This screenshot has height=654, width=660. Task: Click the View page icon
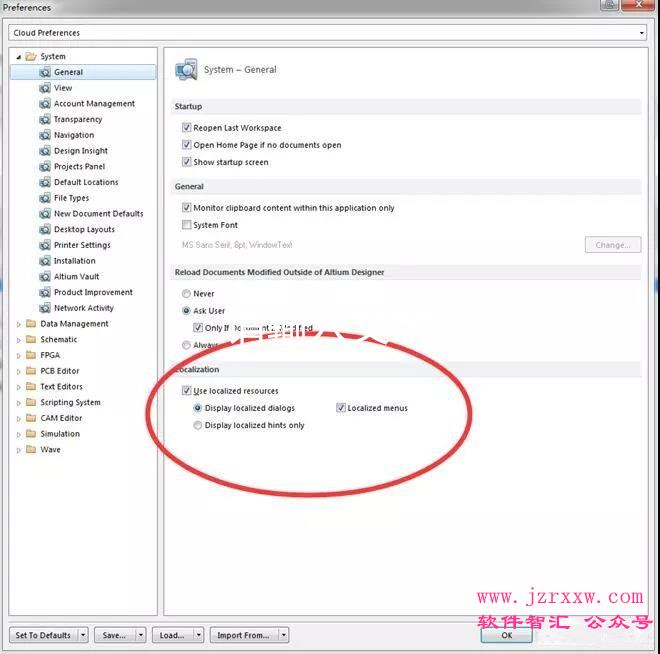click(x=45, y=88)
